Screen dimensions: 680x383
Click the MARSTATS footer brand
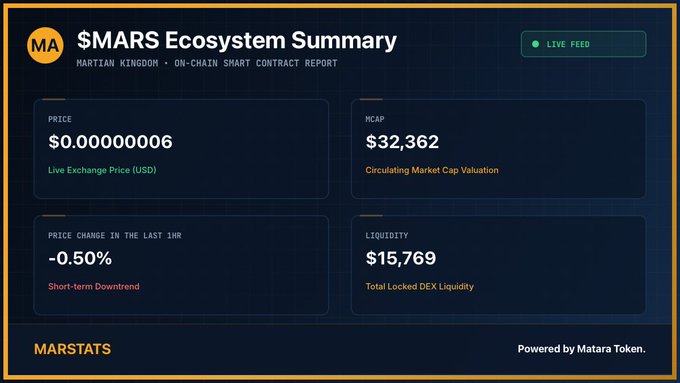pos(72,349)
